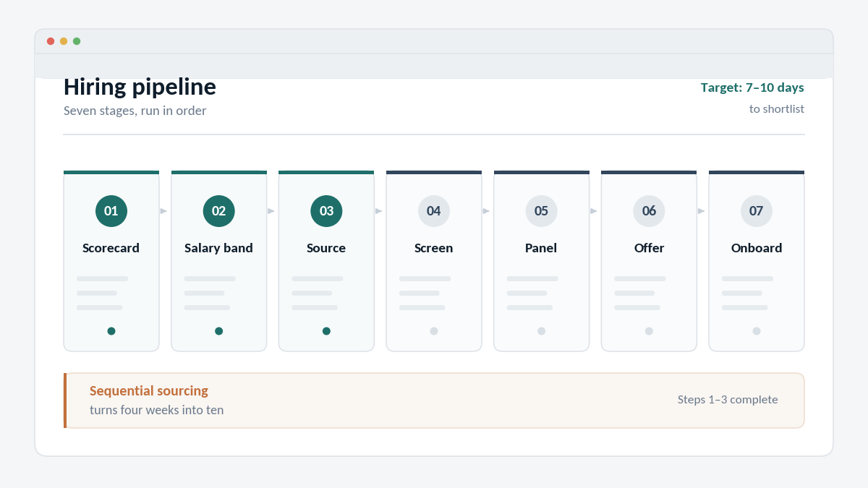Click the red close window dot
The image size is (868, 488).
pos(51,41)
